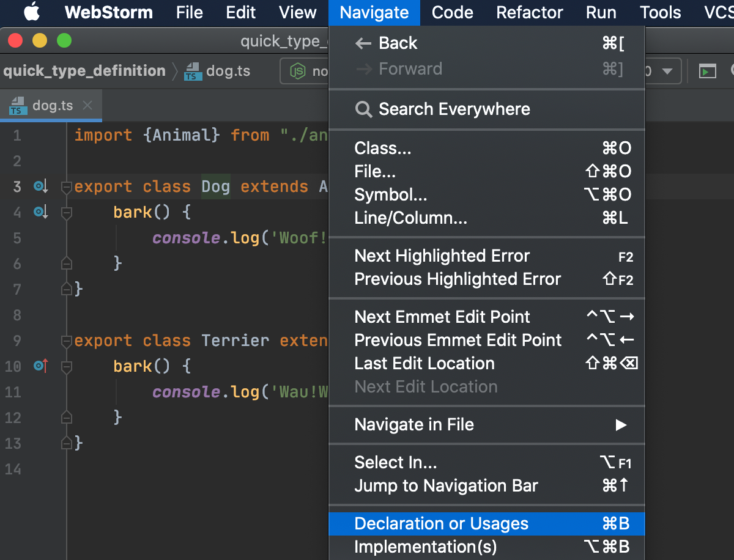Open the run configurations dropdown
The height and width of the screenshot is (560, 734).
[x=667, y=71]
